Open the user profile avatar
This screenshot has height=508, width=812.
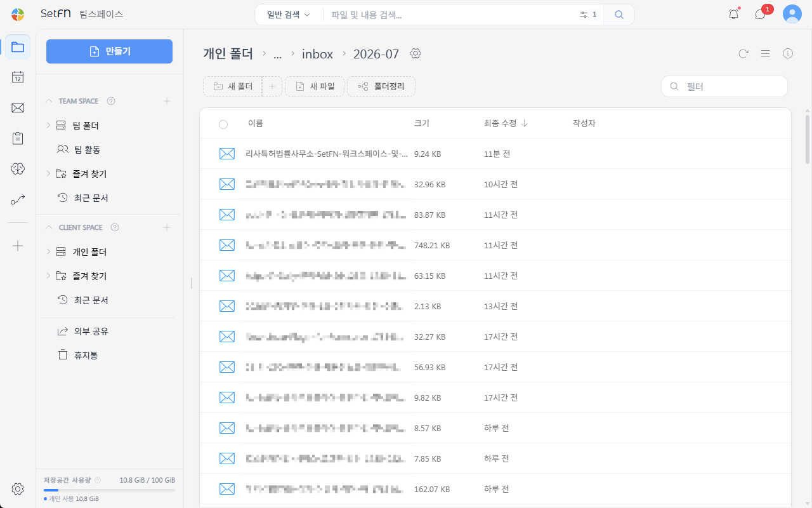[792, 14]
